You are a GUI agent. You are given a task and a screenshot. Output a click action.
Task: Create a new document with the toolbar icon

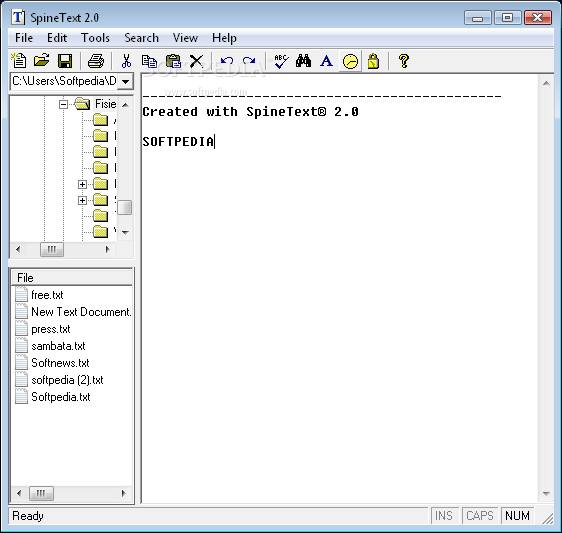19,61
